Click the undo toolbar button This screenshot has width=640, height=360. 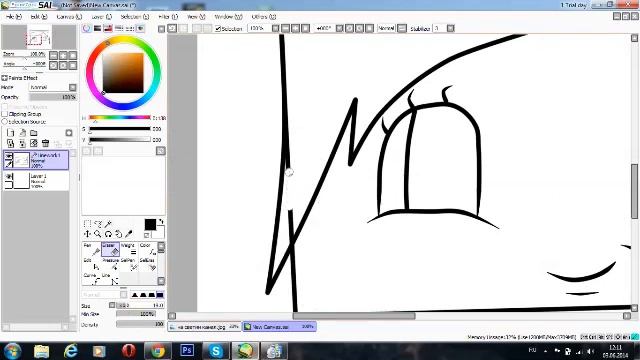[x=172, y=28]
